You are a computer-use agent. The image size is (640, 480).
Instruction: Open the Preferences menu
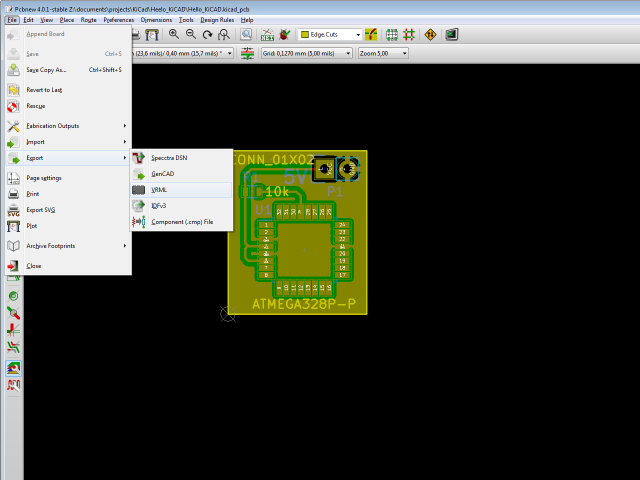coord(118,20)
